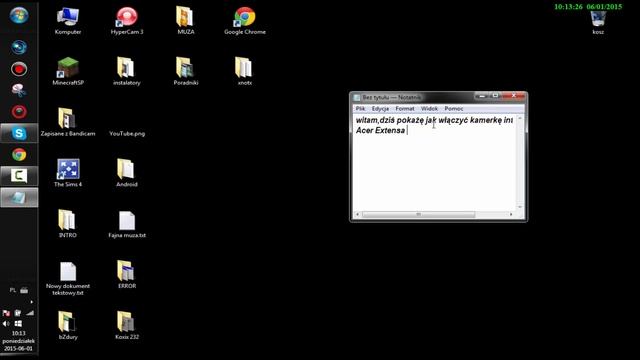Open the Edycja menu in Notatnik
Screen dimensions: 640x360
pos(380,109)
